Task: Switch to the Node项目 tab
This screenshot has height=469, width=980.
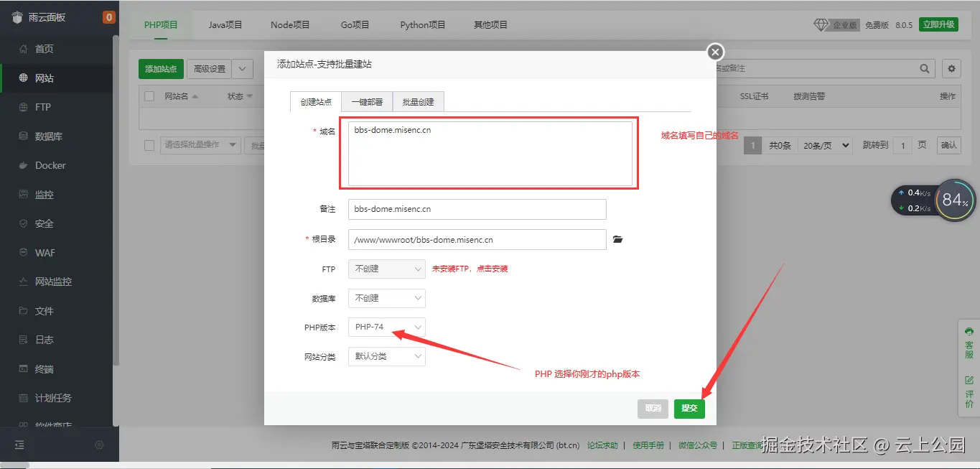Action: coord(290,24)
